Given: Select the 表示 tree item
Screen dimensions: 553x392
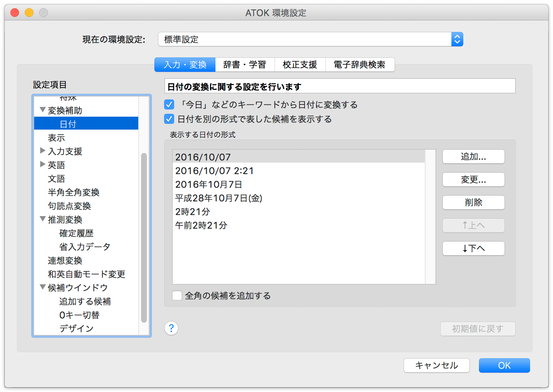Looking at the screenshot, I should tap(86, 137).
